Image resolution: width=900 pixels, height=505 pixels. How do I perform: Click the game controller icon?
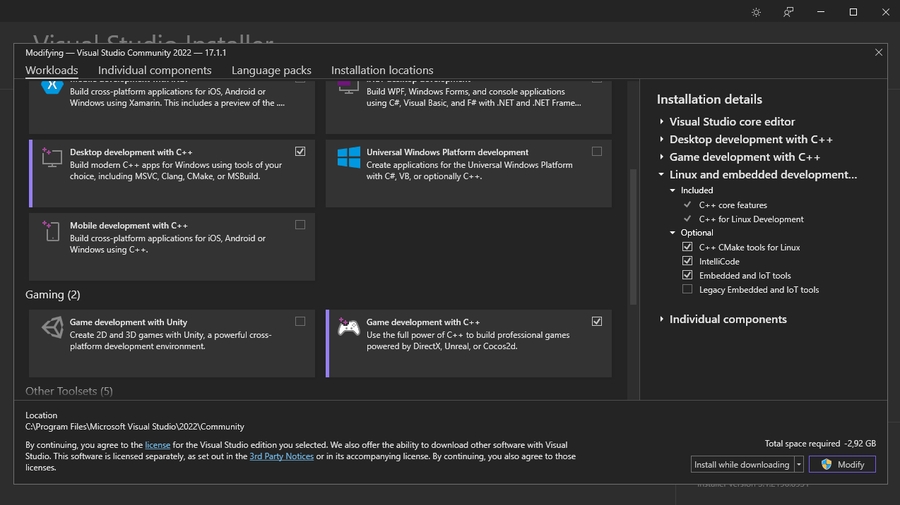(x=348, y=327)
